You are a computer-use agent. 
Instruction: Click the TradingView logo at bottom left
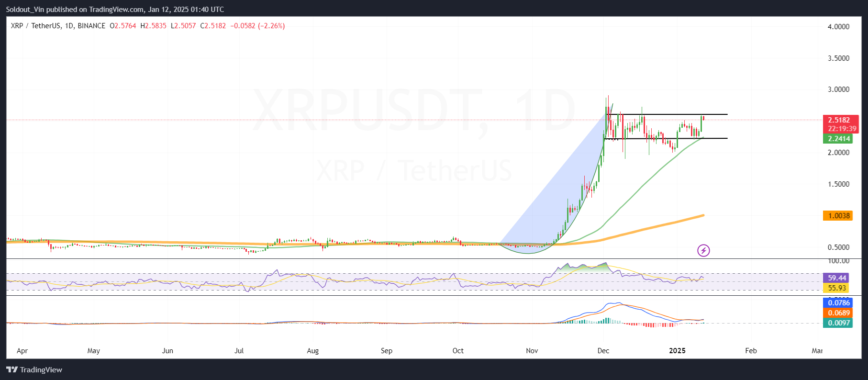(34, 369)
